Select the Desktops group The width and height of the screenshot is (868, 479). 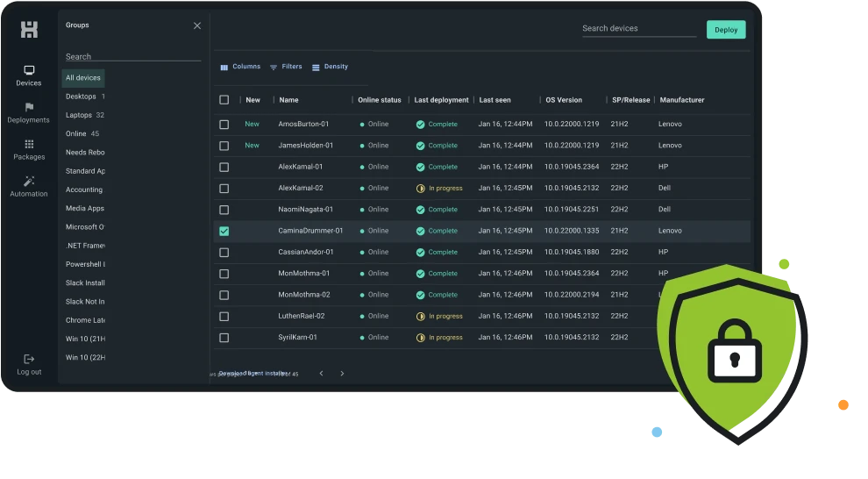click(x=85, y=97)
